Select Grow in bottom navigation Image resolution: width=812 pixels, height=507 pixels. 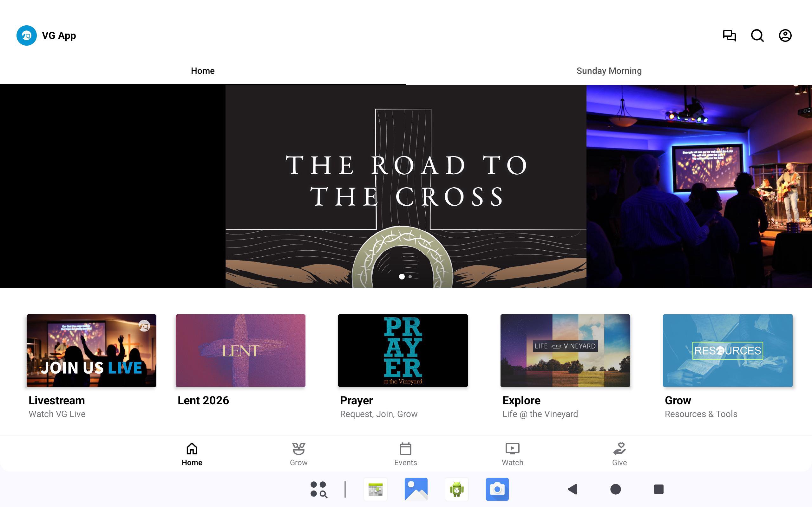tap(298, 454)
